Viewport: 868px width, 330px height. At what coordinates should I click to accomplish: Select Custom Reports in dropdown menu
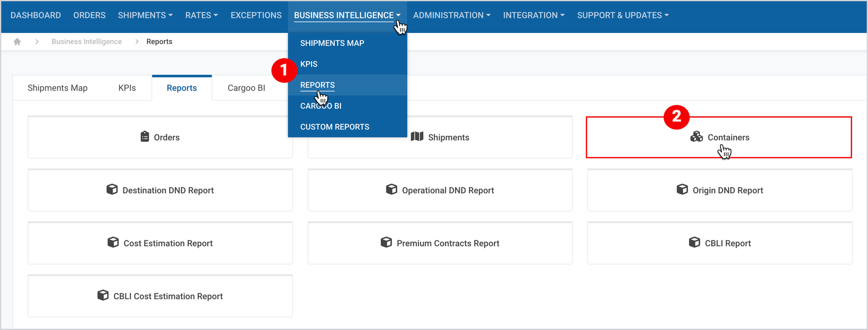click(347, 127)
